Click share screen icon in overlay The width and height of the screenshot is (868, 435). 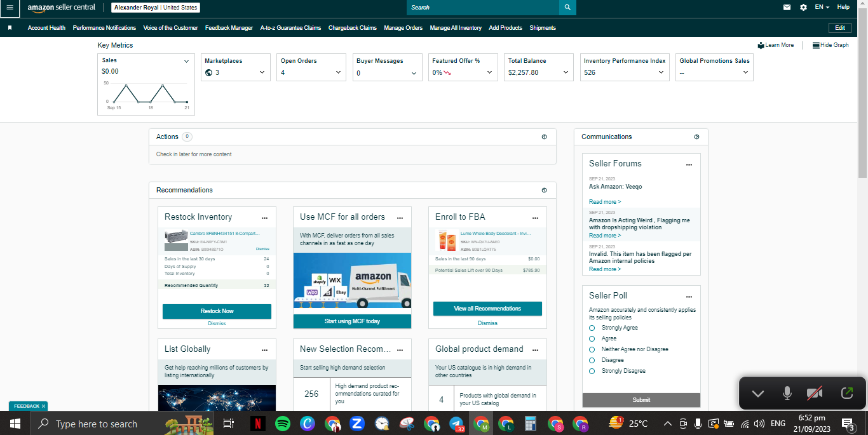click(x=846, y=394)
